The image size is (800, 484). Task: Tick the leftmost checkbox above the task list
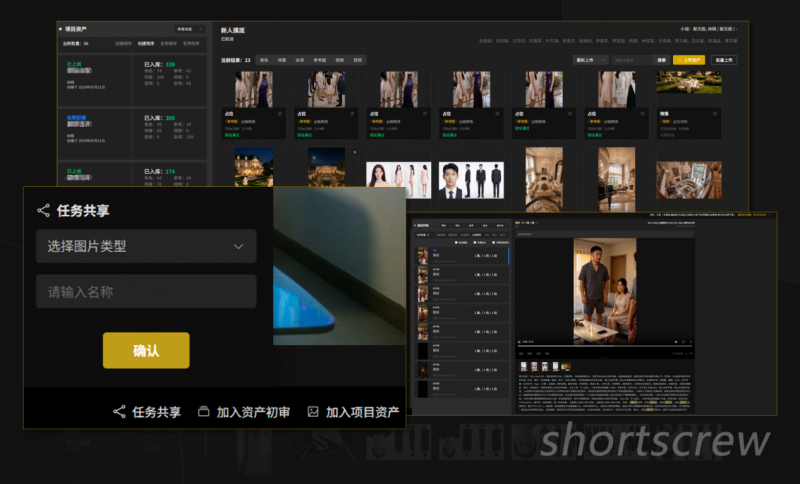pos(456,242)
